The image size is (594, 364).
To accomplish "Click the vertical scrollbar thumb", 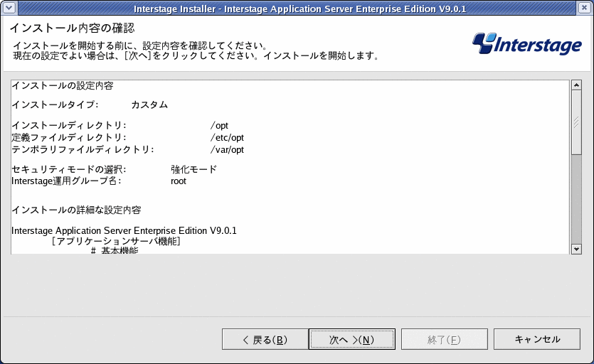I will click(x=576, y=122).
